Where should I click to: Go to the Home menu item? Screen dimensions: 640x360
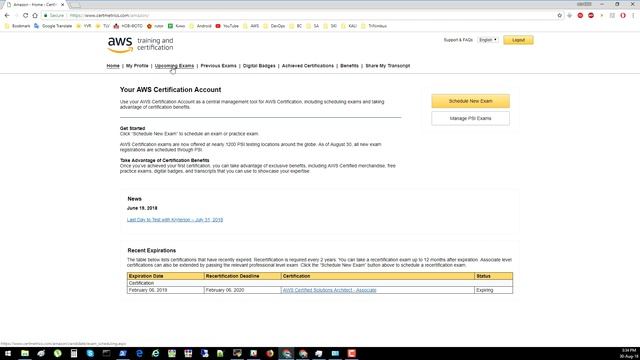pyautogui.click(x=113, y=66)
